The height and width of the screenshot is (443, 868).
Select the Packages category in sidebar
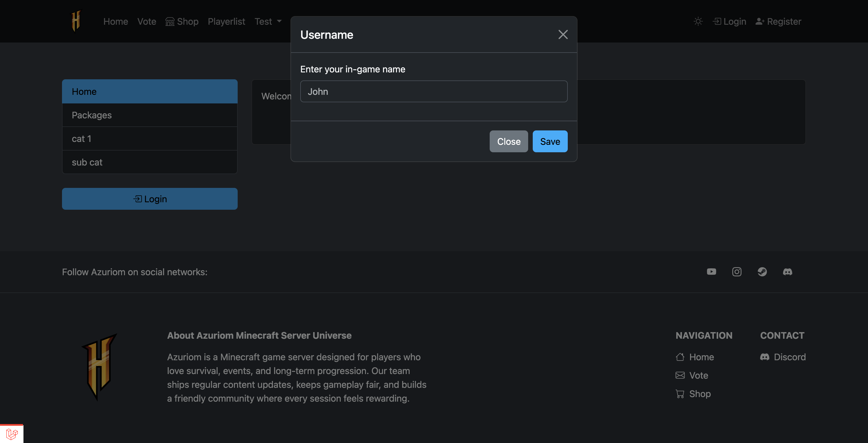pyautogui.click(x=150, y=115)
